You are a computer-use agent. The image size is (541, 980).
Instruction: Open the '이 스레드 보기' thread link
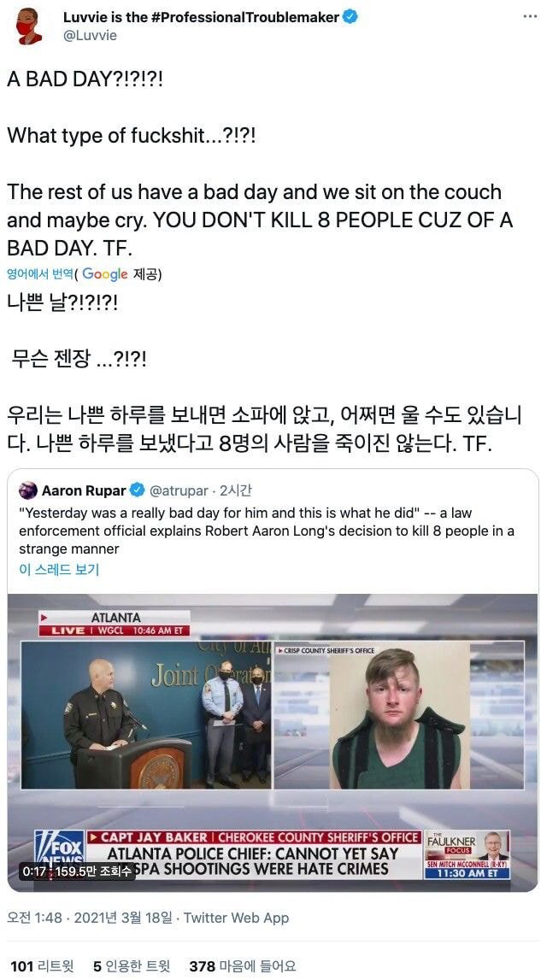pyautogui.click(x=59, y=569)
